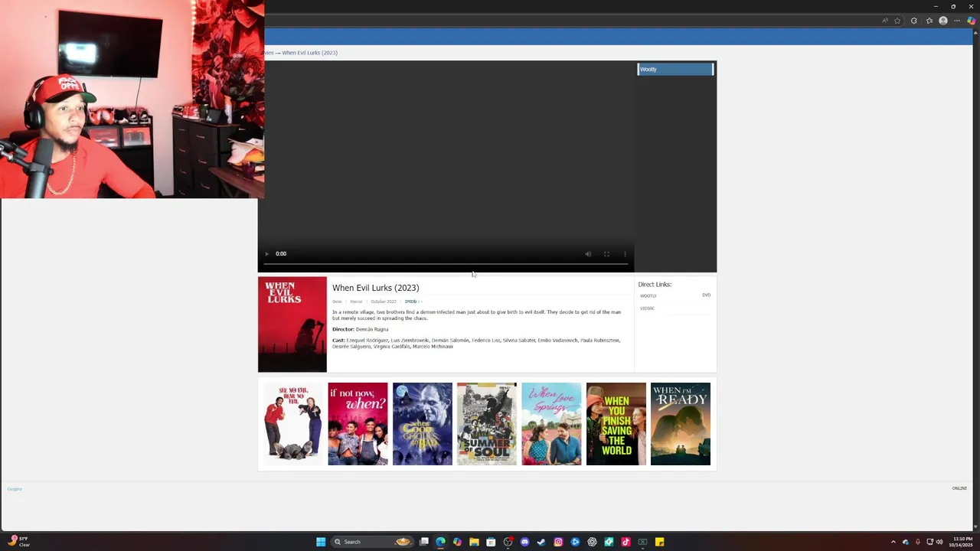Switch to Microsoft Edge on the taskbar

pyautogui.click(x=440, y=542)
